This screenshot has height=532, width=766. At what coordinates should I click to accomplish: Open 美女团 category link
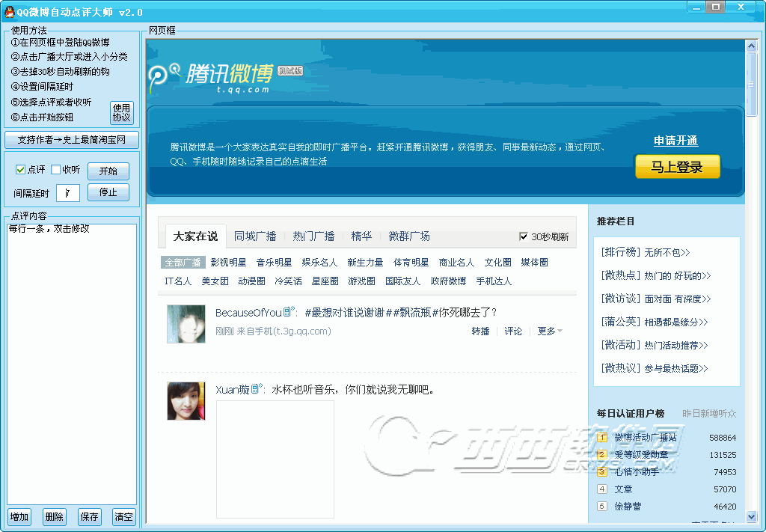tap(215, 281)
